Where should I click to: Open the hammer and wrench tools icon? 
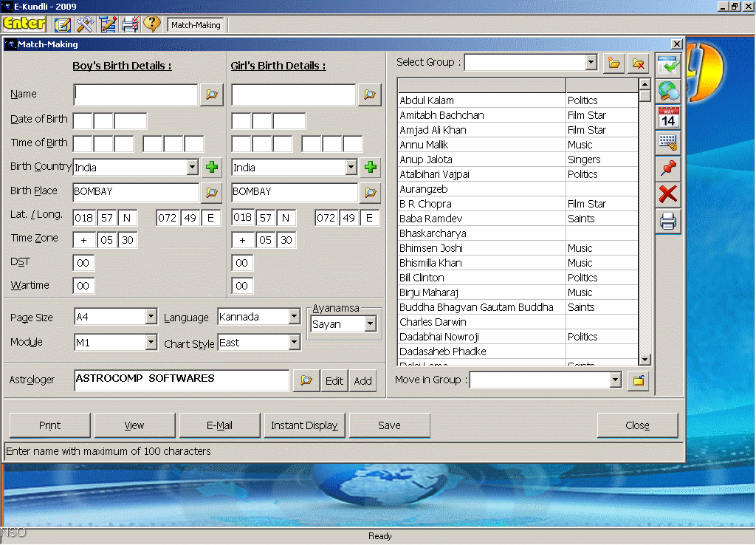(86, 24)
